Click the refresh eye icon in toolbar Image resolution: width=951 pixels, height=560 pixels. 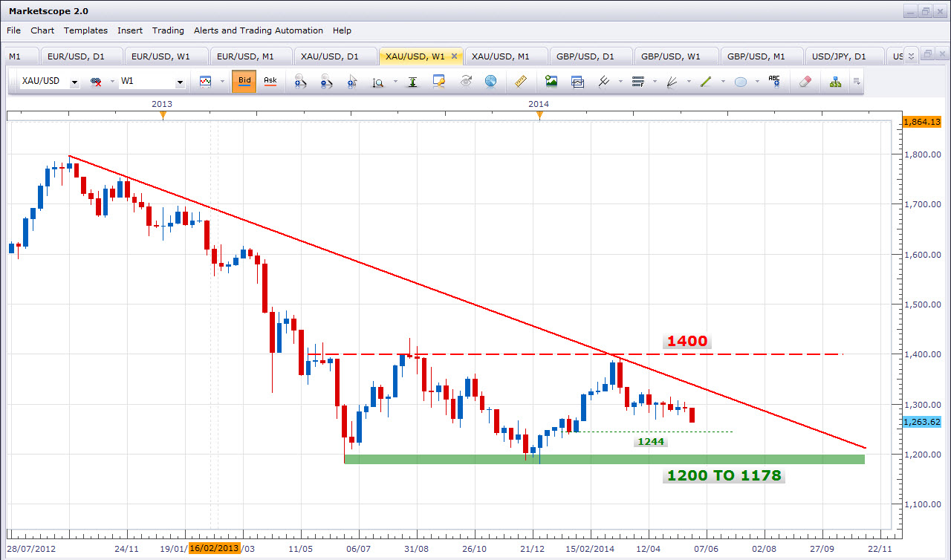click(465, 82)
